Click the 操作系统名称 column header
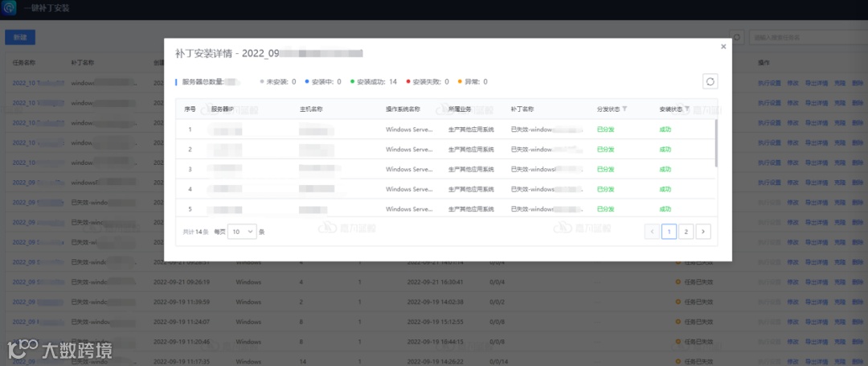The height and width of the screenshot is (366, 868). click(x=403, y=109)
